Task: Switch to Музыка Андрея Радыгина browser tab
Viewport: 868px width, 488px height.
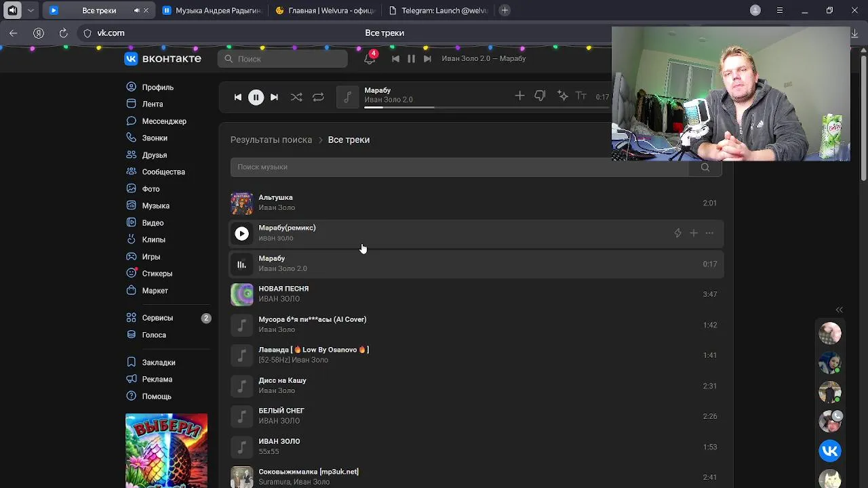Action: coord(212,10)
